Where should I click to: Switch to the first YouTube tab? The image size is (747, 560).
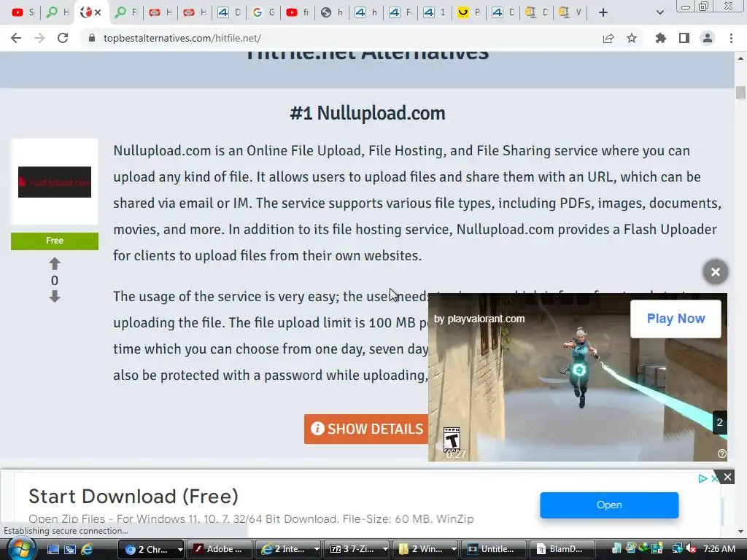[x=22, y=12]
